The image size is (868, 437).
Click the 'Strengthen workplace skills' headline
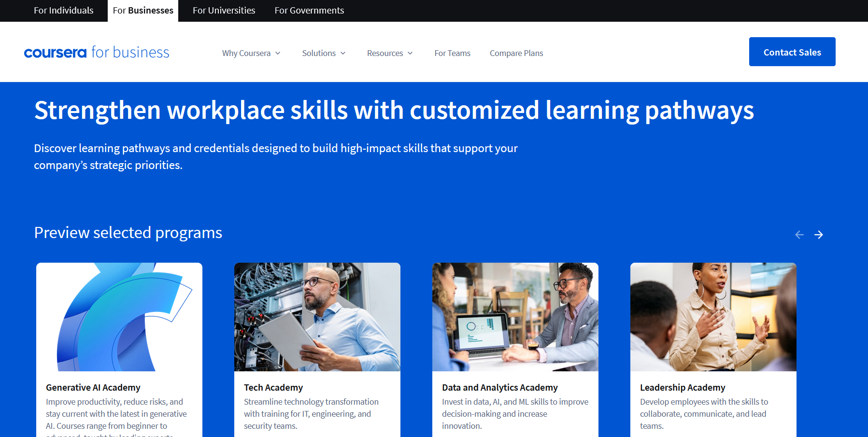pyautogui.click(x=394, y=111)
